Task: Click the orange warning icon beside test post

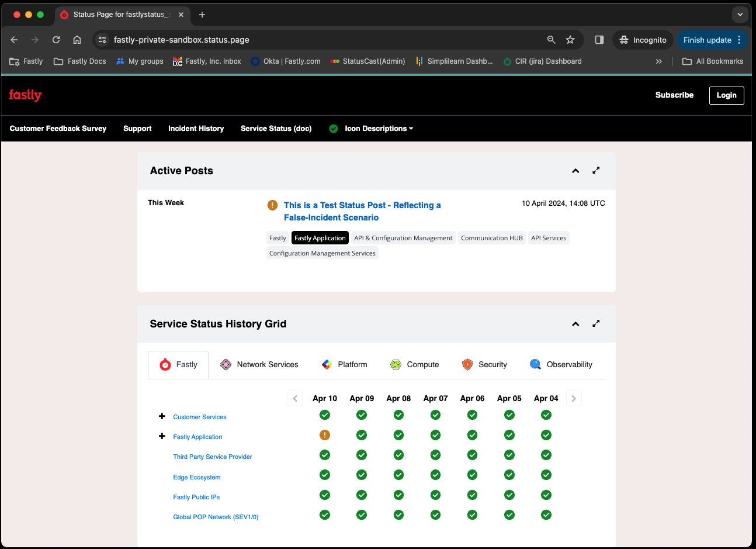Action: point(272,205)
